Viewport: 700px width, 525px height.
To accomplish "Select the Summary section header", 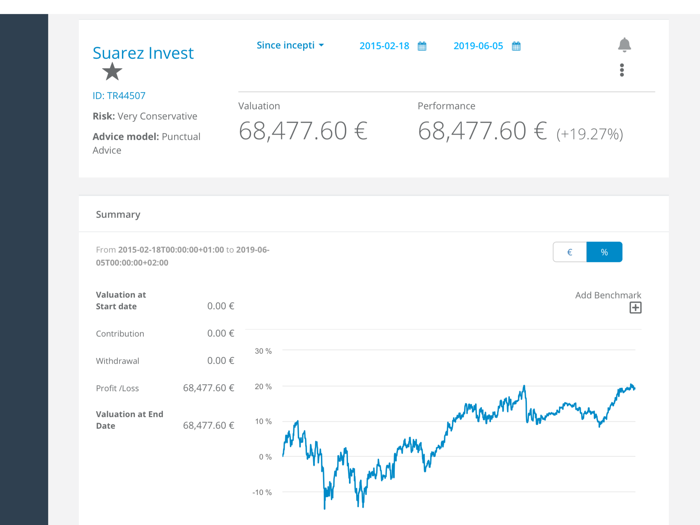I will pos(118,214).
